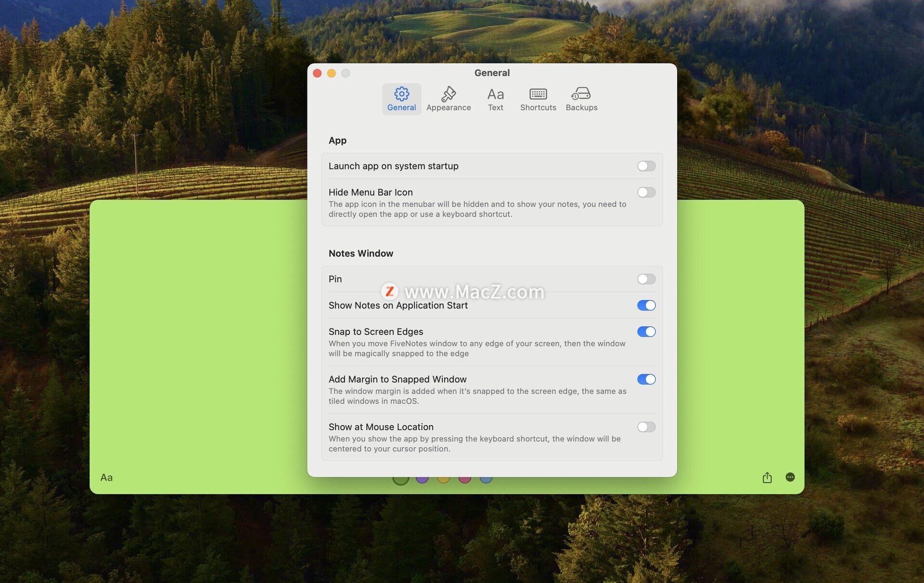Viewport: 924px width, 583px height.
Task: Switch to the Appearance tab
Action: [x=449, y=99]
